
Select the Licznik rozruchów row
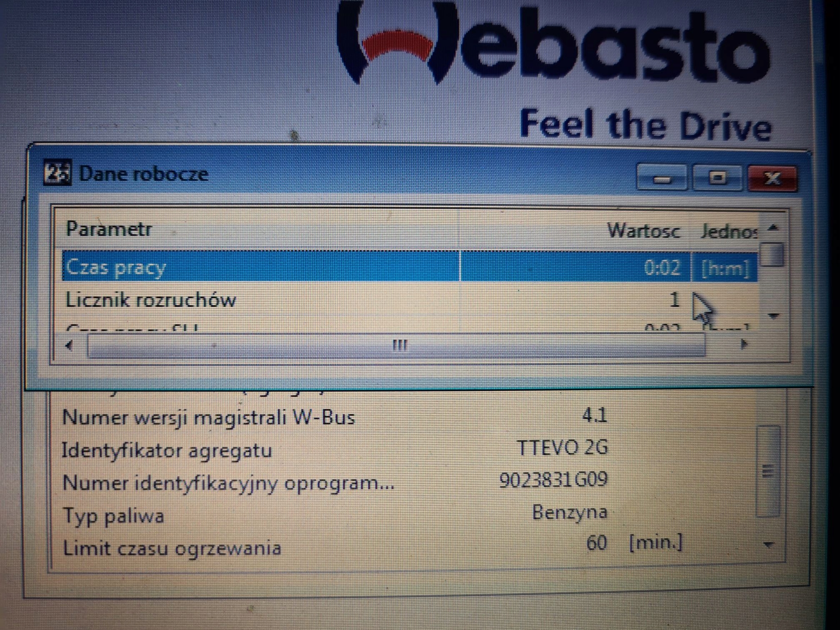151,300
